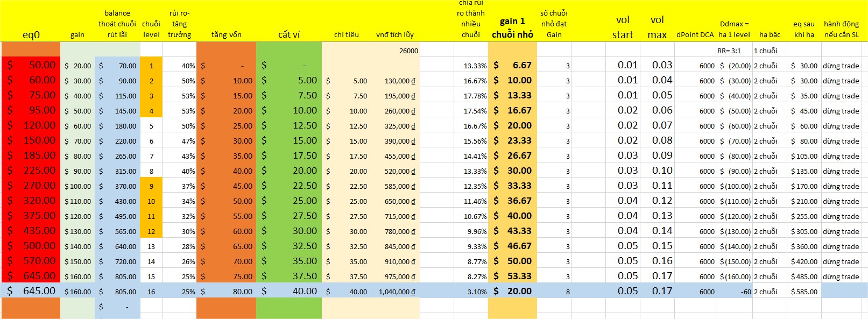Image resolution: width=868 pixels, height=319 pixels.
Task: Click the cell containing 26000
Action: (x=397, y=51)
